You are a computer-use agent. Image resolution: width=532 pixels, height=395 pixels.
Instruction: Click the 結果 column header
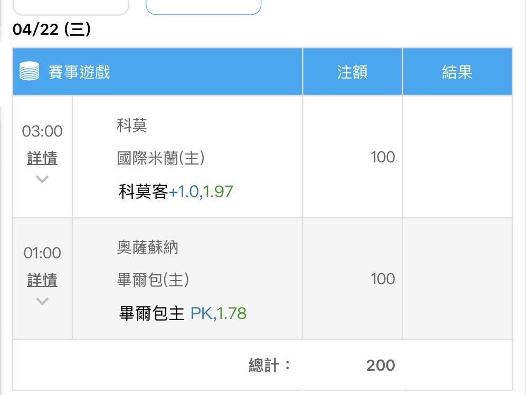click(457, 72)
